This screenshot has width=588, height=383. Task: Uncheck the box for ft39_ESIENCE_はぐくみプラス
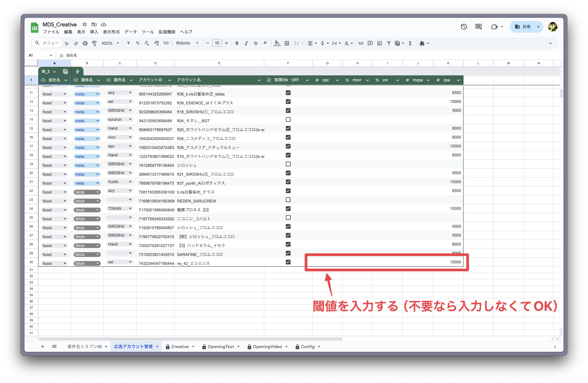[288, 101]
